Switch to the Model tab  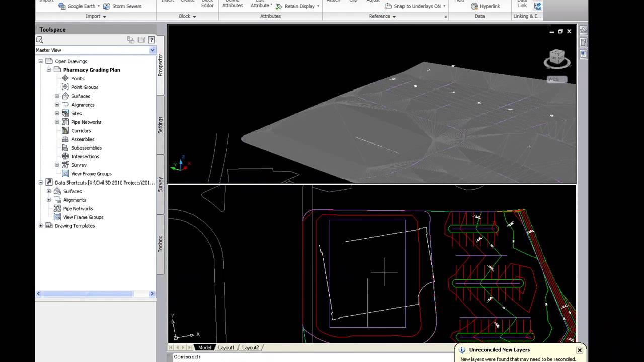[x=204, y=348]
